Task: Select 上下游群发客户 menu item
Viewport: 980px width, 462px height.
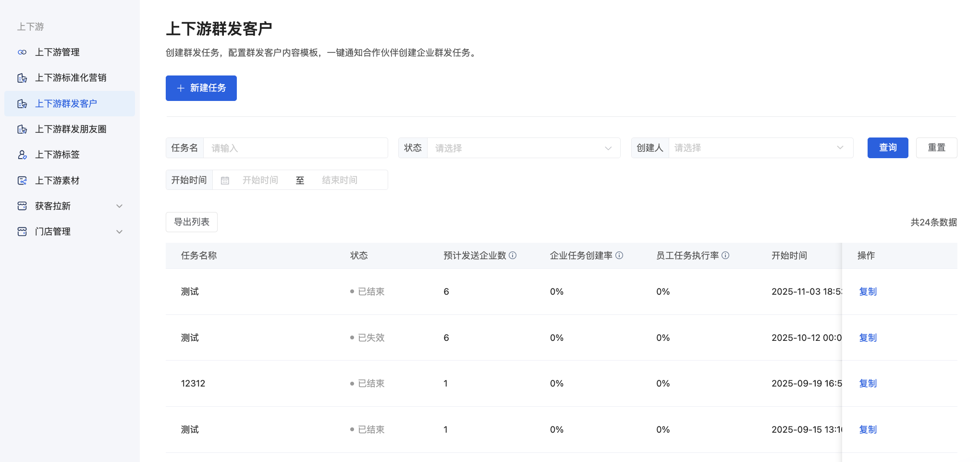Action: tap(70, 103)
